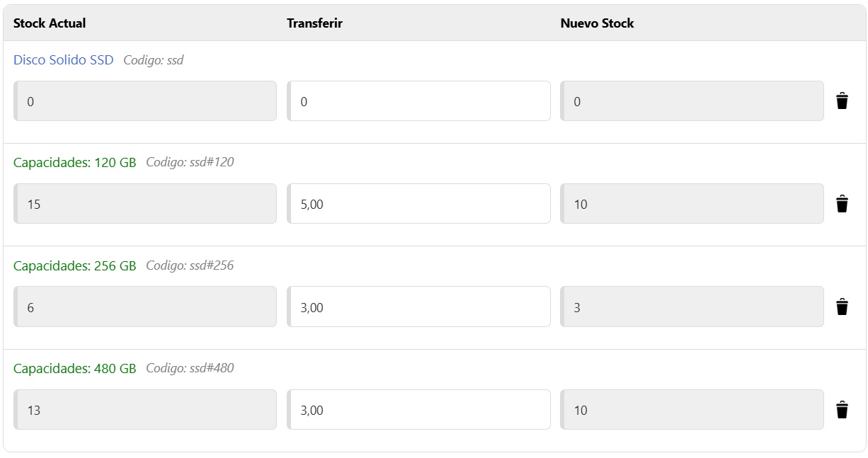
Task: Click the Capacidades: 480 GB label
Action: (x=74, y=369)
